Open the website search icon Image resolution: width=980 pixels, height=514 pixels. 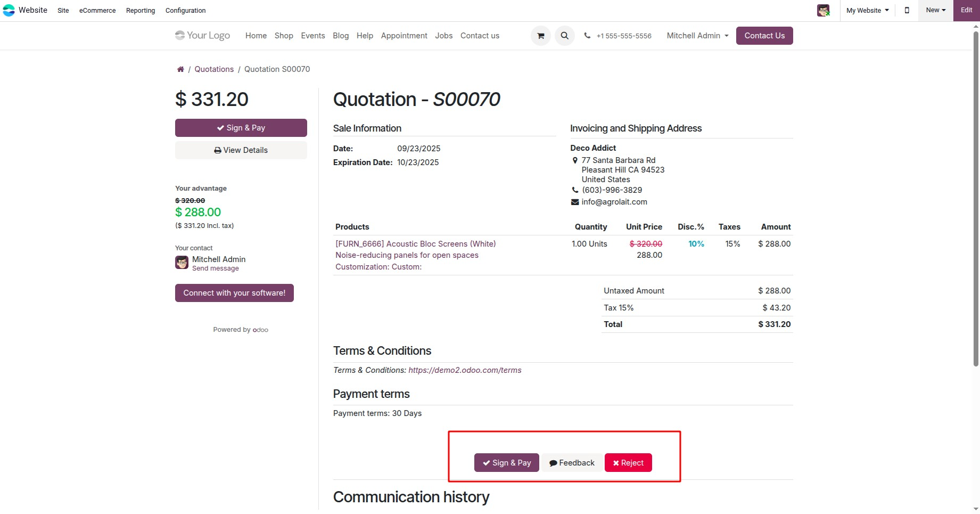(x=564, y=36)
